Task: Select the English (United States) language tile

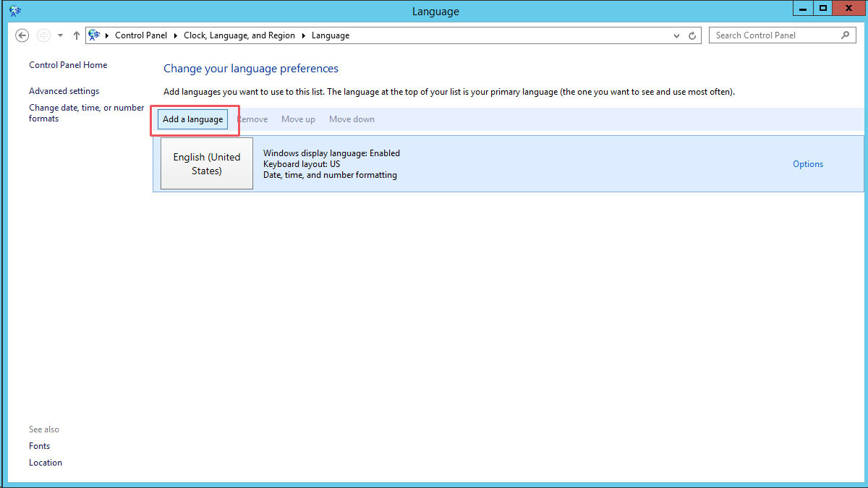Action: click(x=207, y=164)
